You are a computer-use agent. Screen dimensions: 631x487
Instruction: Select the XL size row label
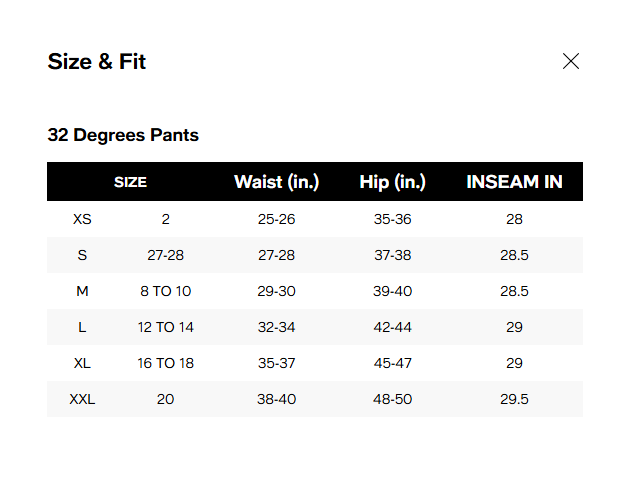(82, 363)
